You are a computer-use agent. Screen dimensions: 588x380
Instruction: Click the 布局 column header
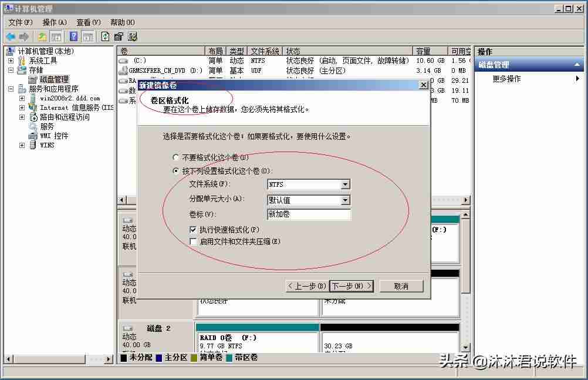[x=215, y=51]
